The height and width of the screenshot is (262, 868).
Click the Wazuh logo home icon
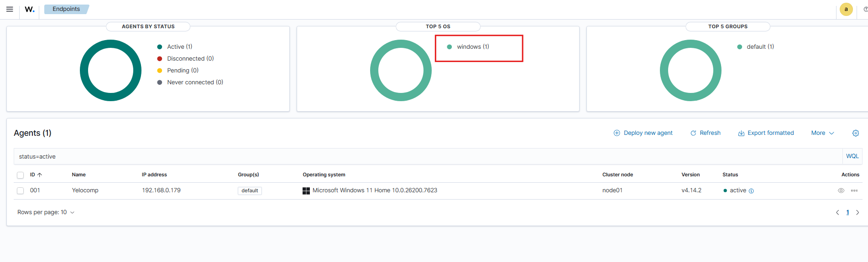coord(30,9)
